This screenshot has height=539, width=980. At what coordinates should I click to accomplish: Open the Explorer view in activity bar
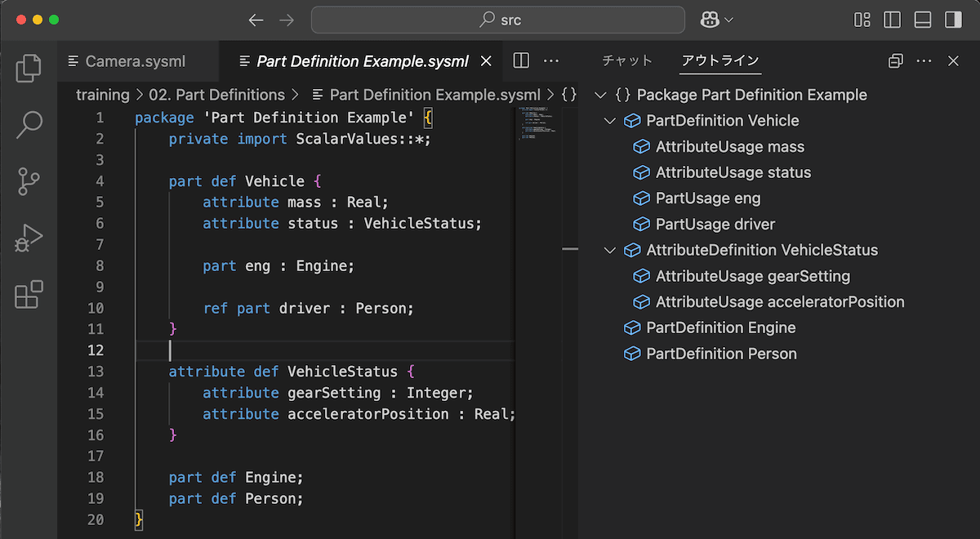[29, 69]
